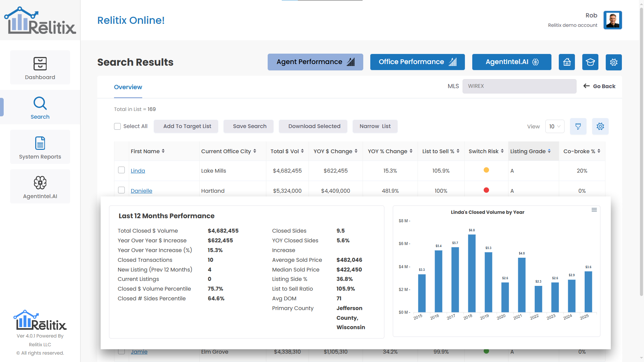Image resolution: width=644 pixels, height=362 pixels.
Task: Click Jamie's green switch risk dot
Action: (486, 351)
